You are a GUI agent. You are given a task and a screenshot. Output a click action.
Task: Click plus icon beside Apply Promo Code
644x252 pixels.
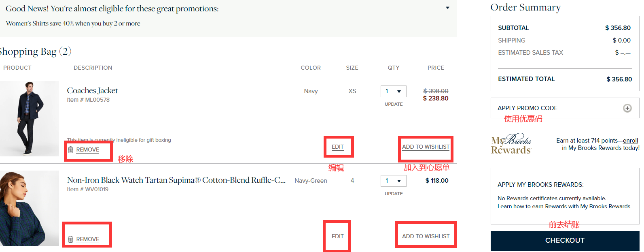627,108
